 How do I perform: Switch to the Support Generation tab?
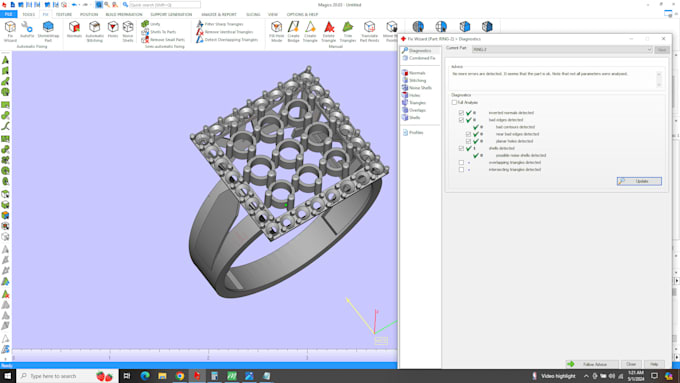click(x=171, y=14)
